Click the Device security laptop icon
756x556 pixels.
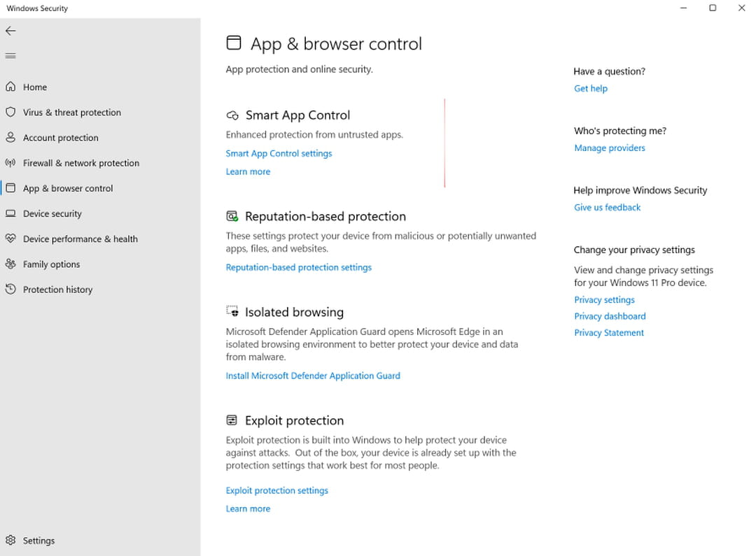[10, 213]
